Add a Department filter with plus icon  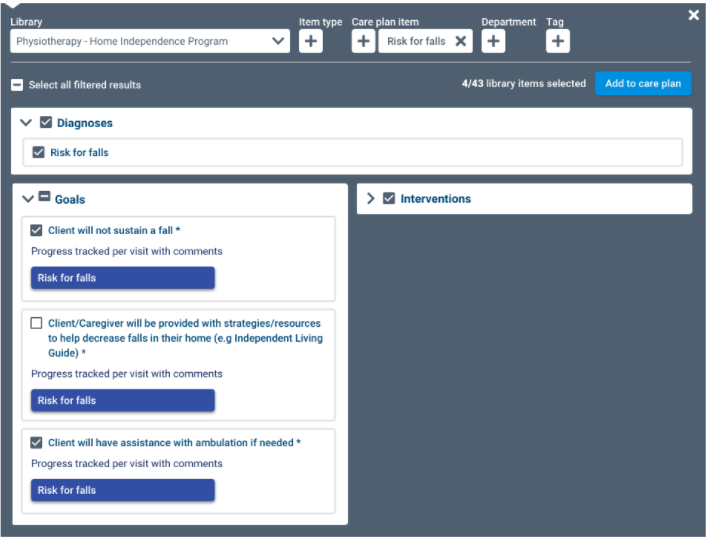pos(493,41)
